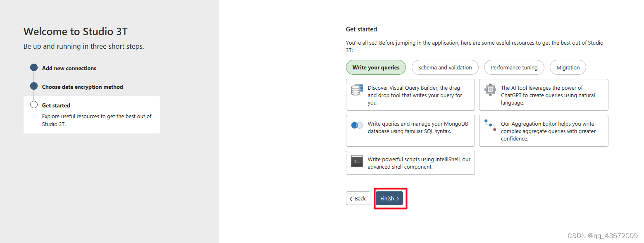Screen dimensions: 644x243
Task: Click the Get started heading on the right
Action: [x=361, y=29]
